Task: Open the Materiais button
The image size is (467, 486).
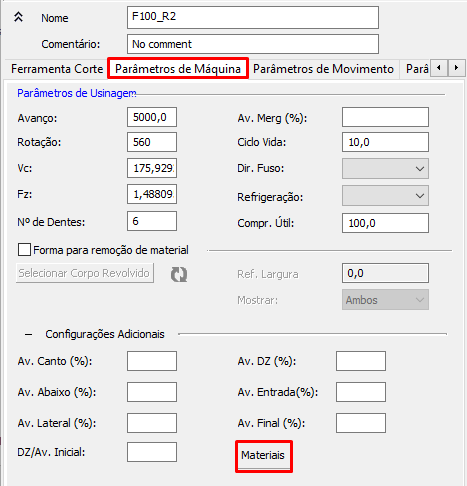Action: pyautogui.click(x=263, y=455)
